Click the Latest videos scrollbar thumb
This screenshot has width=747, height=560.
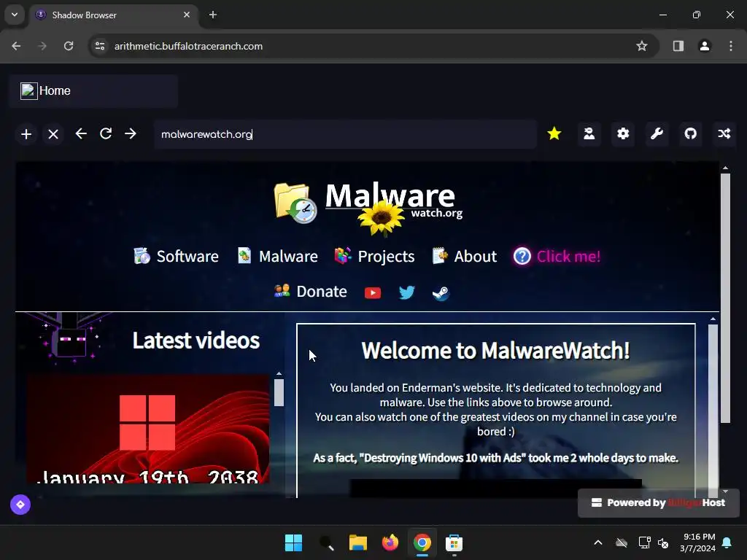point(279,392)
